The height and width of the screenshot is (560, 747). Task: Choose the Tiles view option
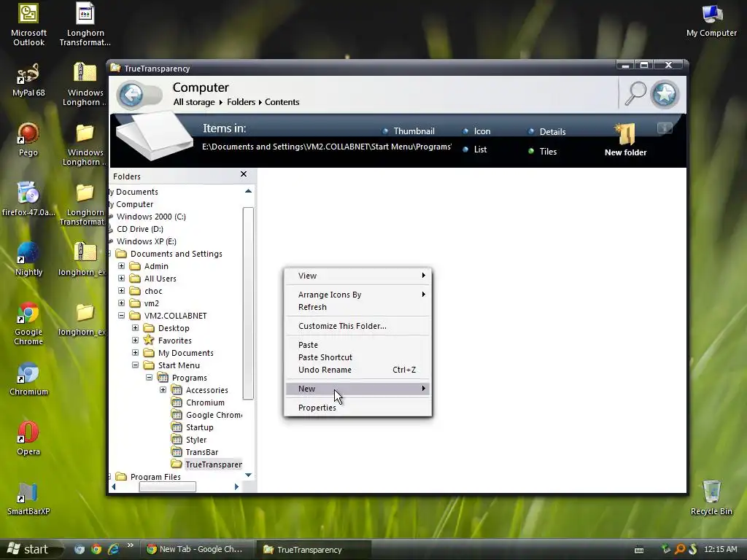(x=542, y=152)
